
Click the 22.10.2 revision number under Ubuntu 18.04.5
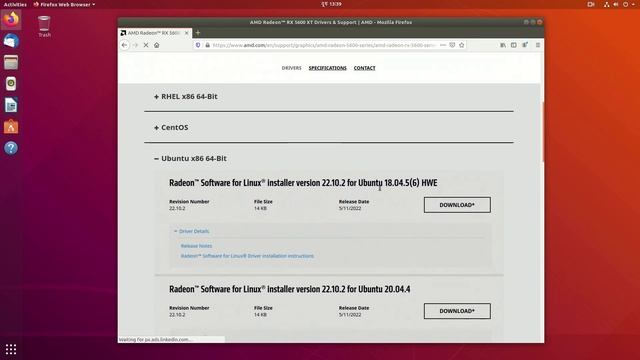tap(177, 209)
